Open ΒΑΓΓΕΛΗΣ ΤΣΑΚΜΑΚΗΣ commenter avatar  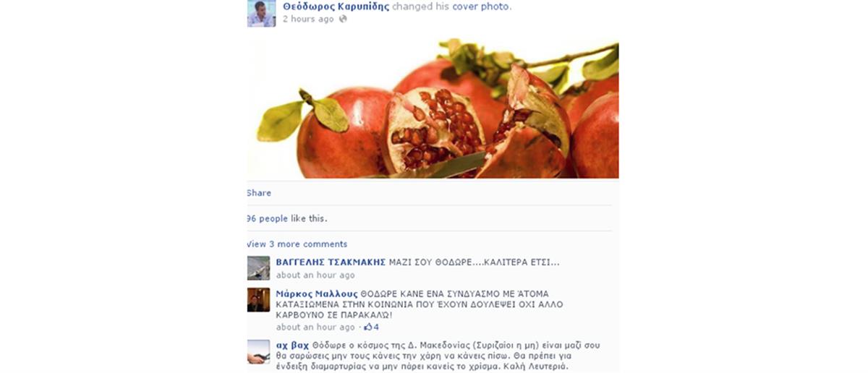pos(258,267)
